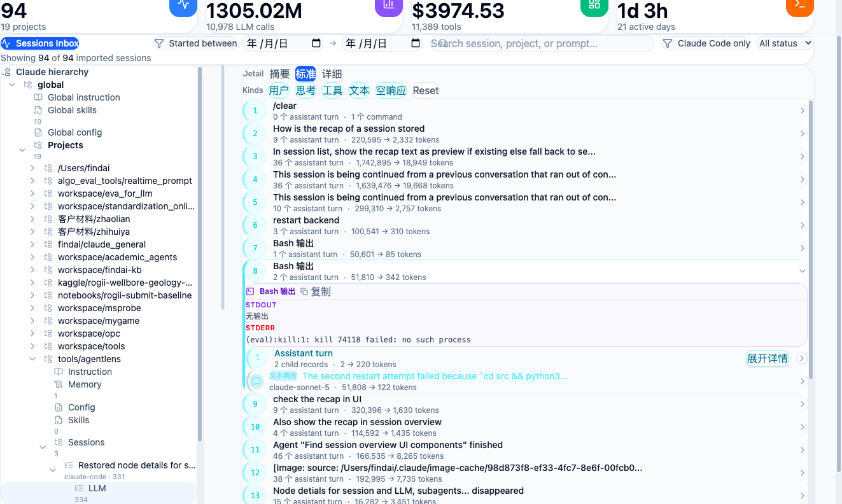Image resolution: width=842 pixels, height=504 pixels.
Task: Open calendar picker on first date field
Action: coord(316,43)
